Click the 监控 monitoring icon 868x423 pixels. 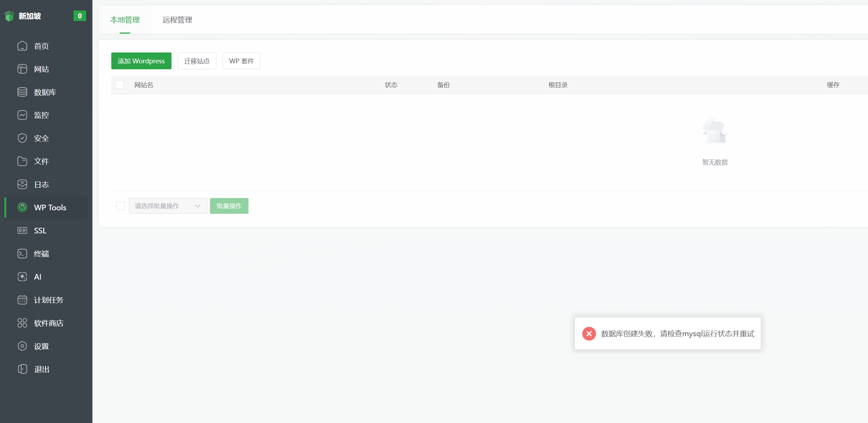(x=22, y=115)
